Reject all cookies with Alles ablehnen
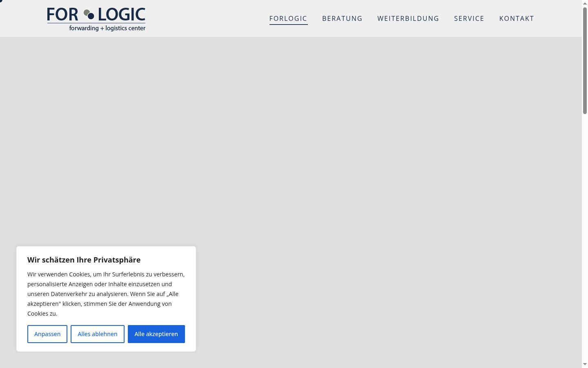The image size is (588, 368). click(98, 334)
